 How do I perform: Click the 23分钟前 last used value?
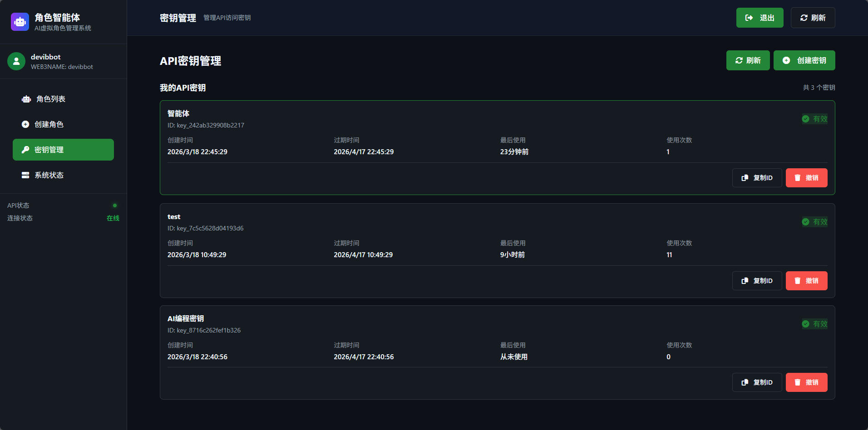pyautogui.click(x=514, y=152)
